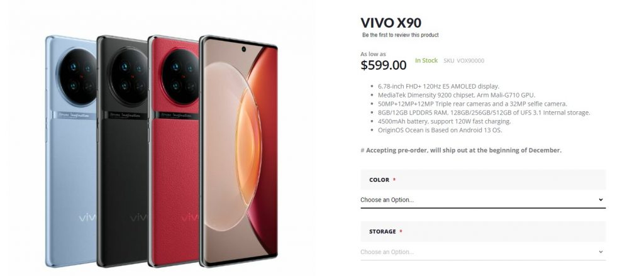Select the Color 'Choose an Option...' field
644x276 pixels.
[x=483, y=199]
